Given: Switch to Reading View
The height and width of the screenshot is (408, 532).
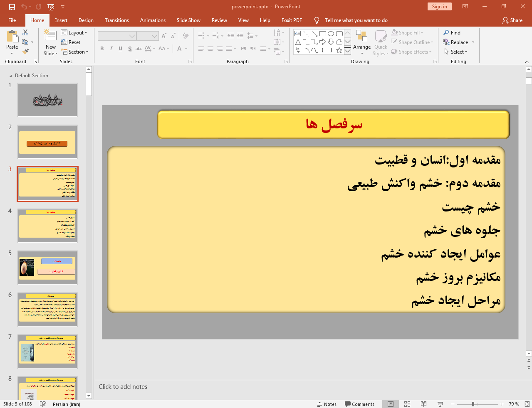Looking at the screenshot, I should click(423, 404).
